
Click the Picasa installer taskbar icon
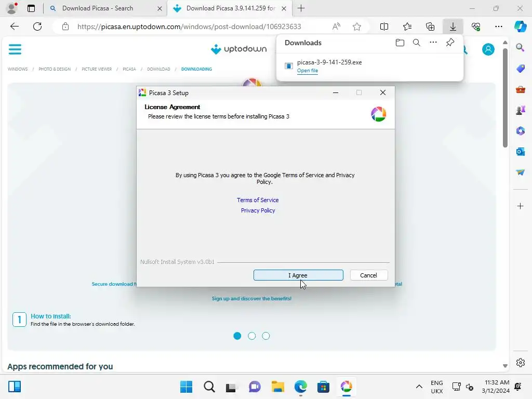346,387
